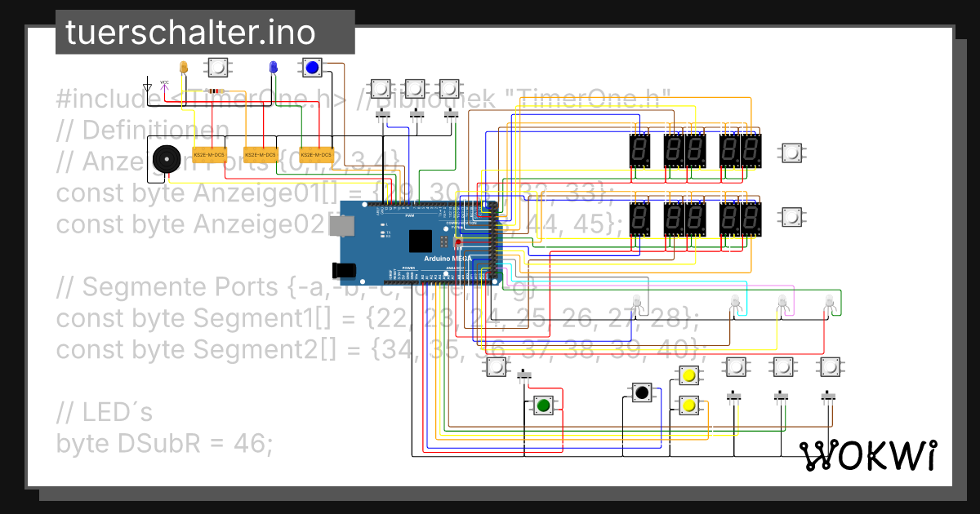Select the resistor near the VCC symbol

click(217, 91)
